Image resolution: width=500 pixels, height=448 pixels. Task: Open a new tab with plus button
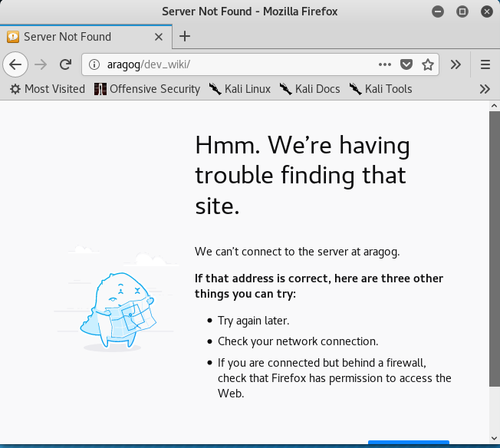pyautogui.click(x=185, y=36)
